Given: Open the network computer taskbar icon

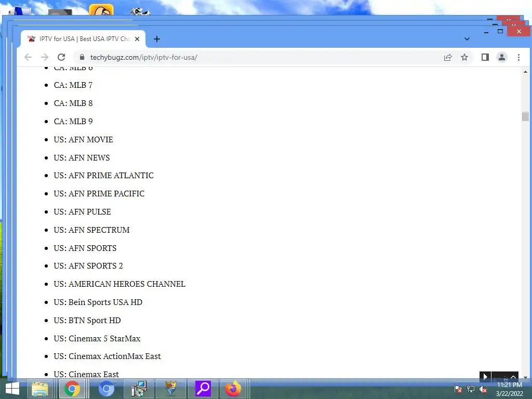Looking at the screenshot, I should (x=139, y=389).
